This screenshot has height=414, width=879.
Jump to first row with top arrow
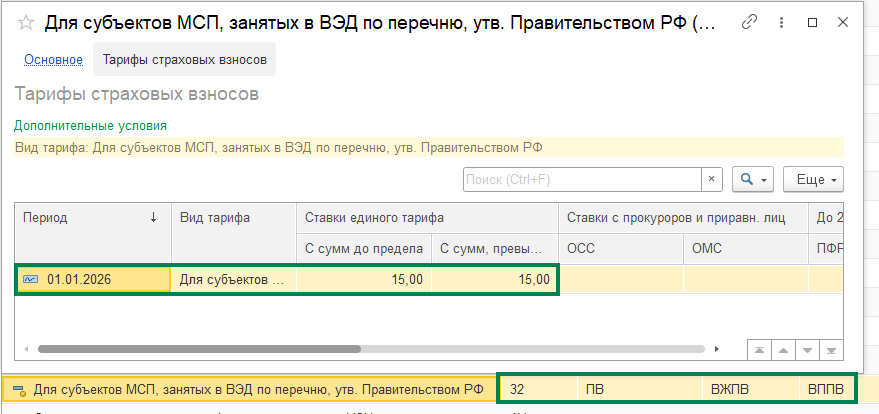coord(760,349)
